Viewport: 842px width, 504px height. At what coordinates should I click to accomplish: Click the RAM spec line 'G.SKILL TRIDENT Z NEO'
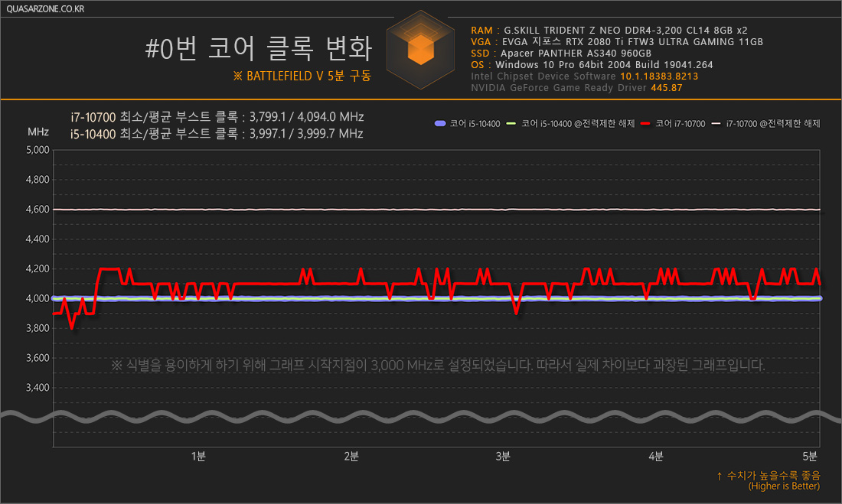click(x=609, y=30)
